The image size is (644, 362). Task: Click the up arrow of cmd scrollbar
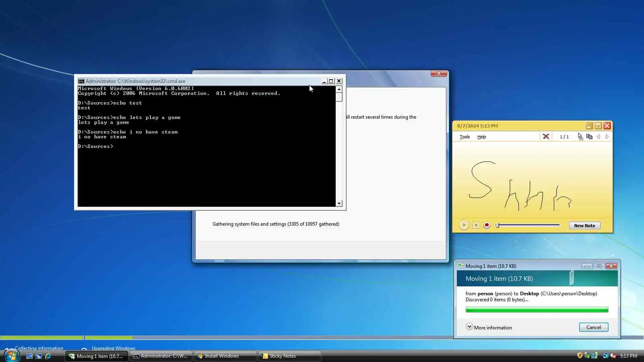tap(339, 89)
